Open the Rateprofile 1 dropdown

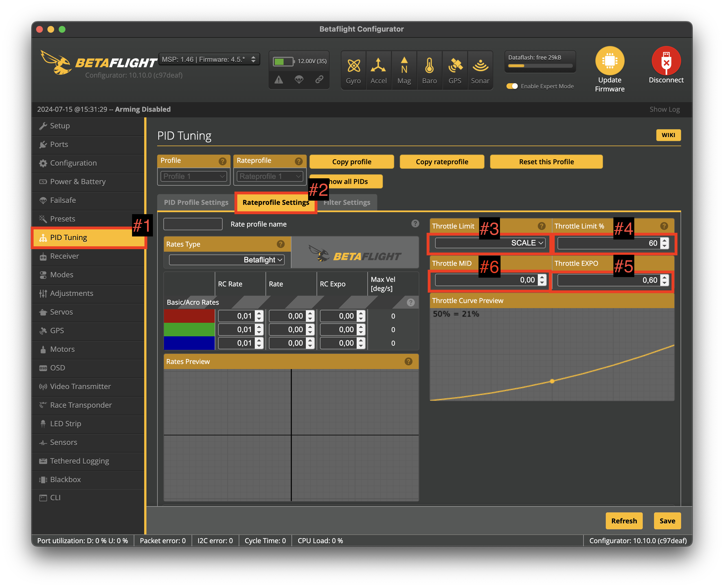(x=269, y=176)
